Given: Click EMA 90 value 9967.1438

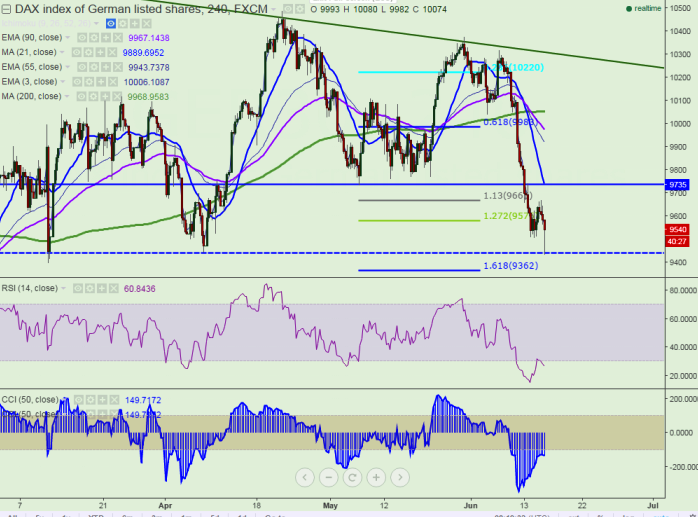Looking at the screenshot, I should tap(149, 38).
